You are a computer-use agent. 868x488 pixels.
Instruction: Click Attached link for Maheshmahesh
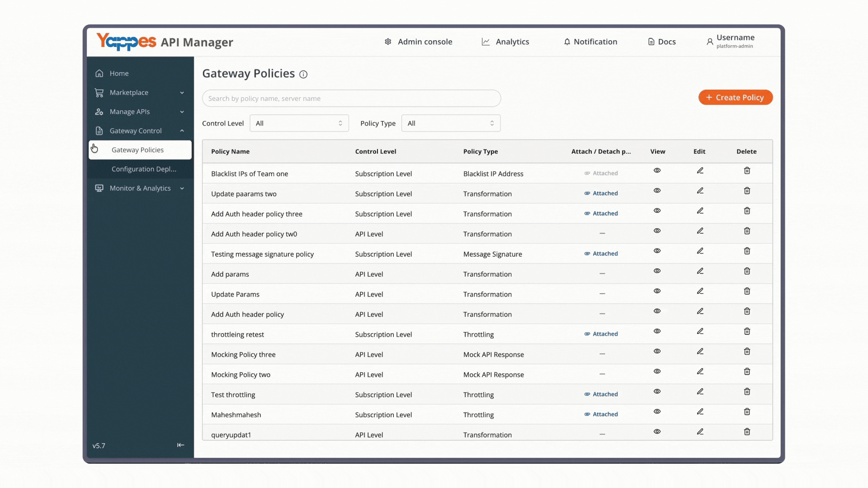point(601,414)
